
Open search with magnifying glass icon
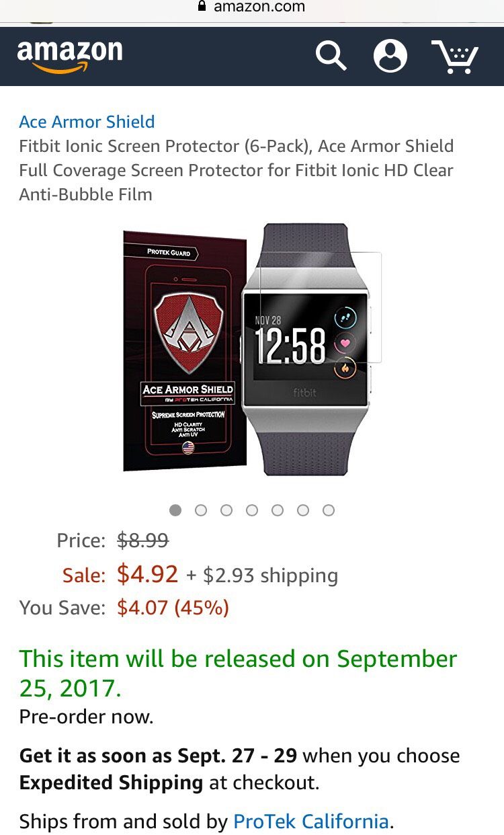[331, 56]
